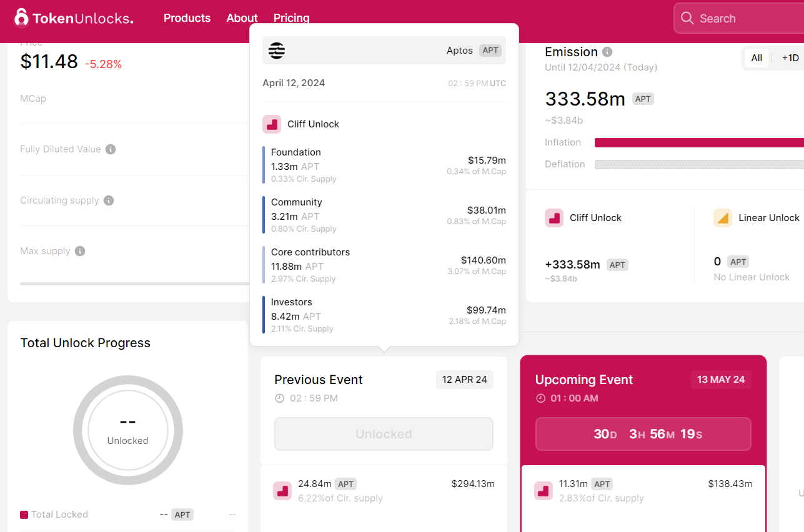Click the -5.28% price change
The width and height of the screenshot is (804, 532).
tap(104, 64)
